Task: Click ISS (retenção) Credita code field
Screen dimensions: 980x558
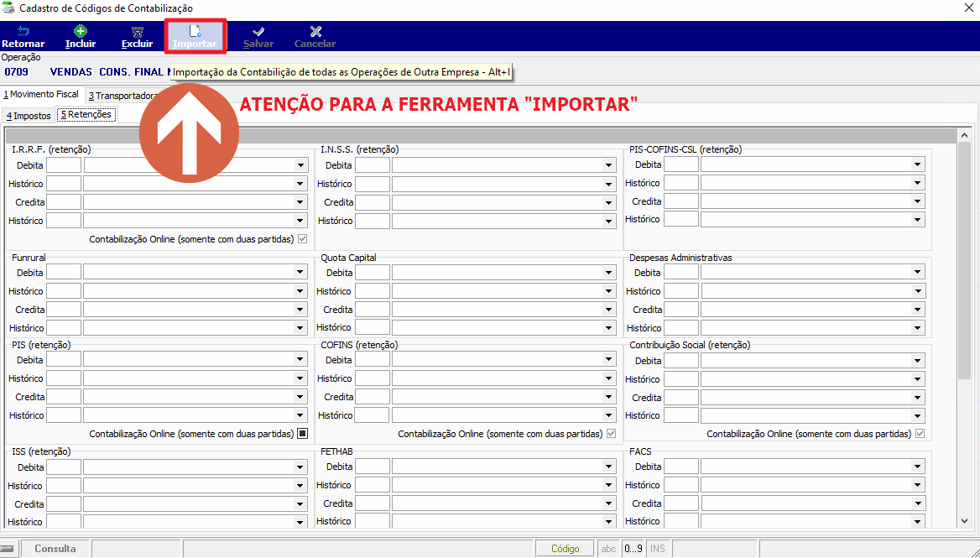Action: 64,504
